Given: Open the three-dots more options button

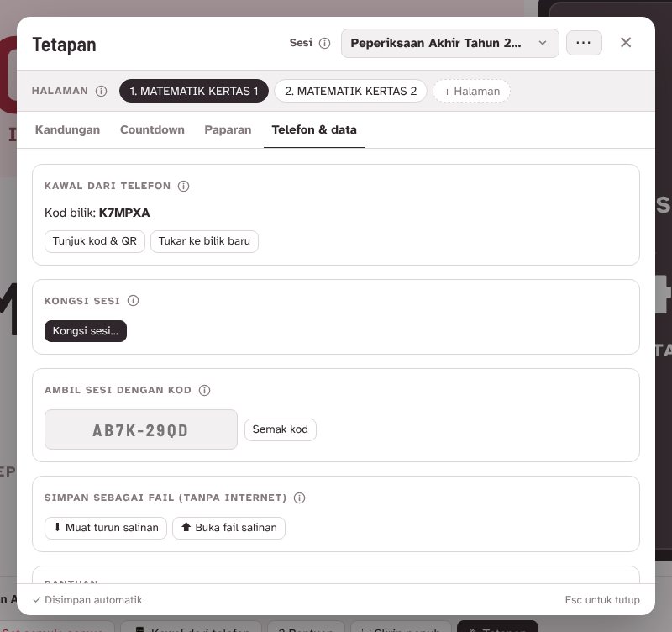Looking at the screenshot, I should tap(584, 43).
